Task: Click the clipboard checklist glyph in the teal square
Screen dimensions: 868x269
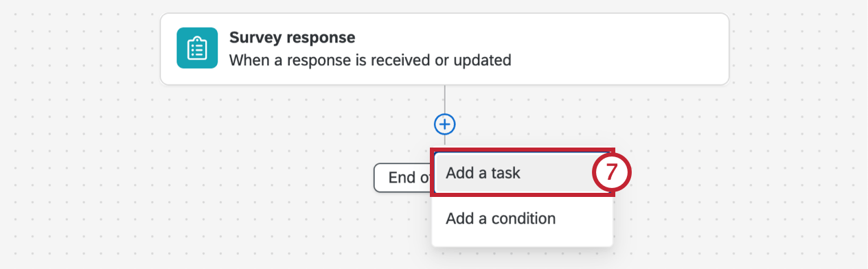Action: pos(197,48)
